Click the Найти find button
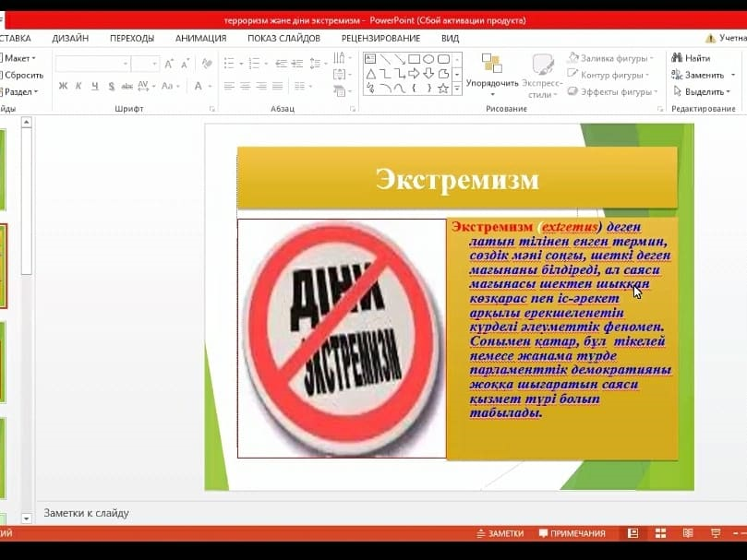This screenshot has height=560, width=747. click(693, 58)
